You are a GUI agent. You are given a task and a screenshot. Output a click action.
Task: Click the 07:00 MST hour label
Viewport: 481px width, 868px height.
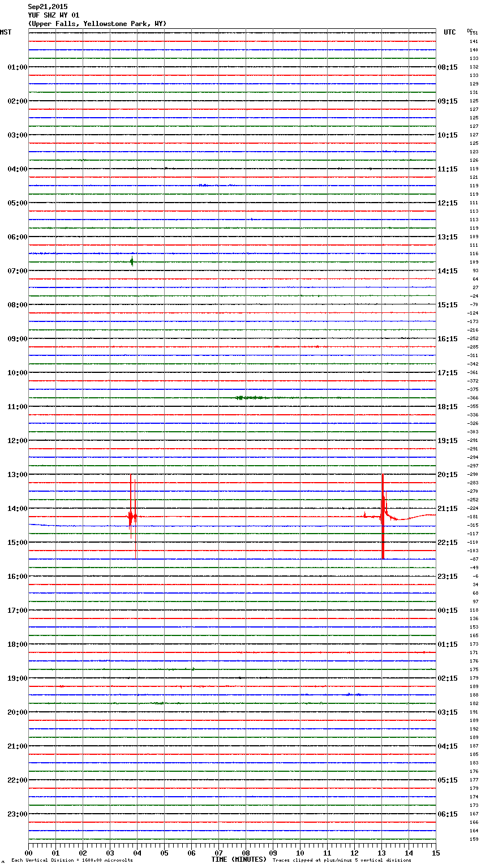pos(17,271)
